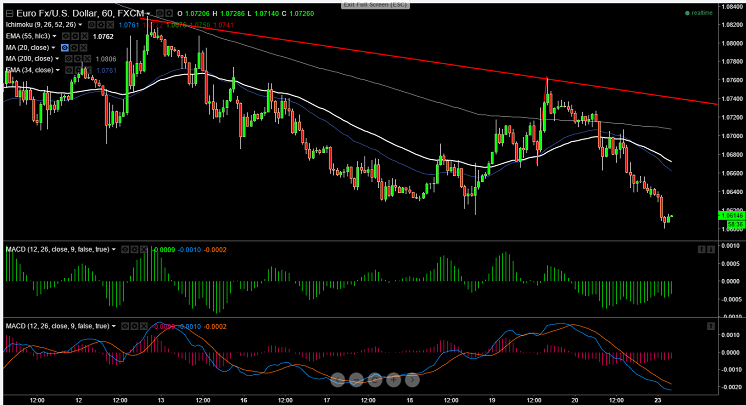Open the MA (200, close) settings gear

click(x=78, y=59)
